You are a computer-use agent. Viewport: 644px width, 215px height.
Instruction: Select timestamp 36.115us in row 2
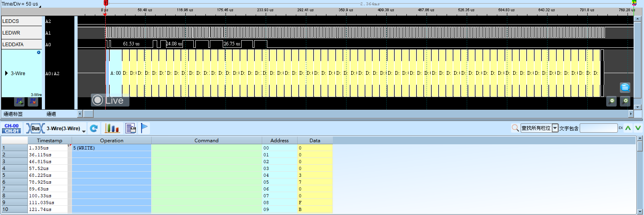pos(47,155)
